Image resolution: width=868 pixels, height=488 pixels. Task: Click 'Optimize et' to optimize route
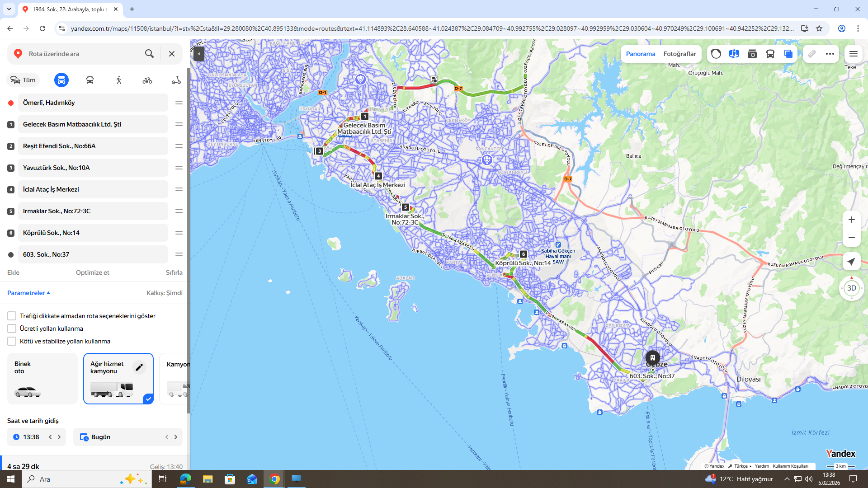[x=93, y=272]
